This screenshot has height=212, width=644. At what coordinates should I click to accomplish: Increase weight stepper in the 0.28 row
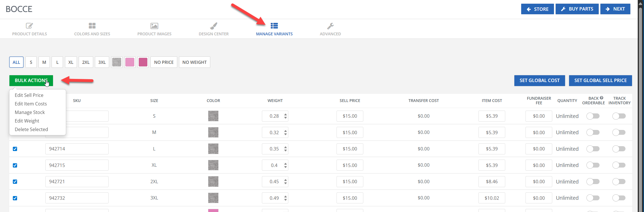pyautogui.click(x=286, y=115)
